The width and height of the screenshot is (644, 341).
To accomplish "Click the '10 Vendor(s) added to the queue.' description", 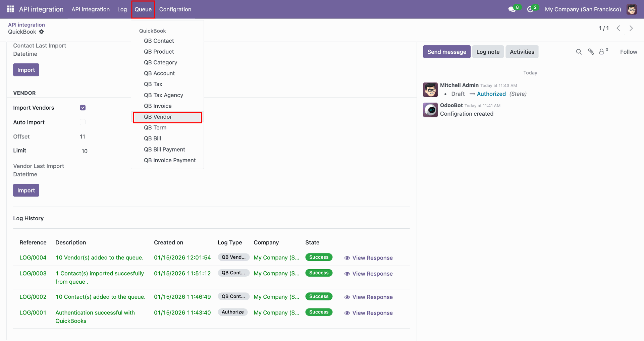I will click(99, 258).
